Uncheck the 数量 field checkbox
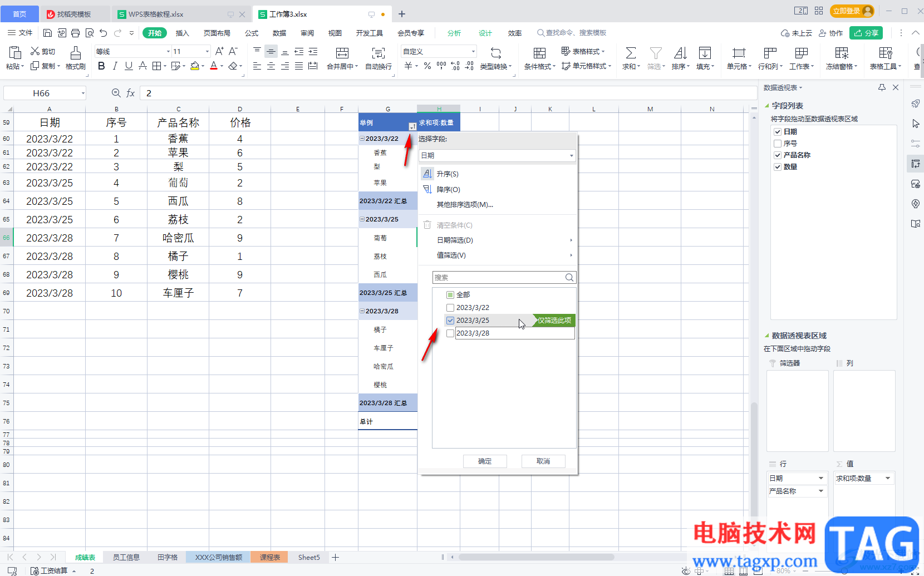The image size is (924, 576). click(x=778, y=167)
